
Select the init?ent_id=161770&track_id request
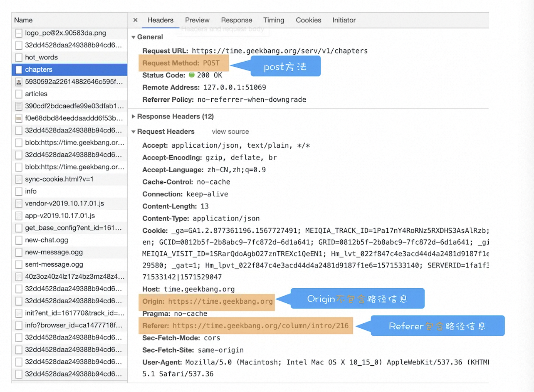click(x=69, y=313)
